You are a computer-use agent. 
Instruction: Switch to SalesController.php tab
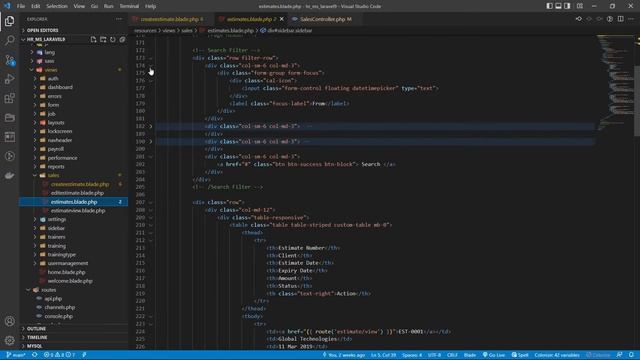[x=324, y=19]
